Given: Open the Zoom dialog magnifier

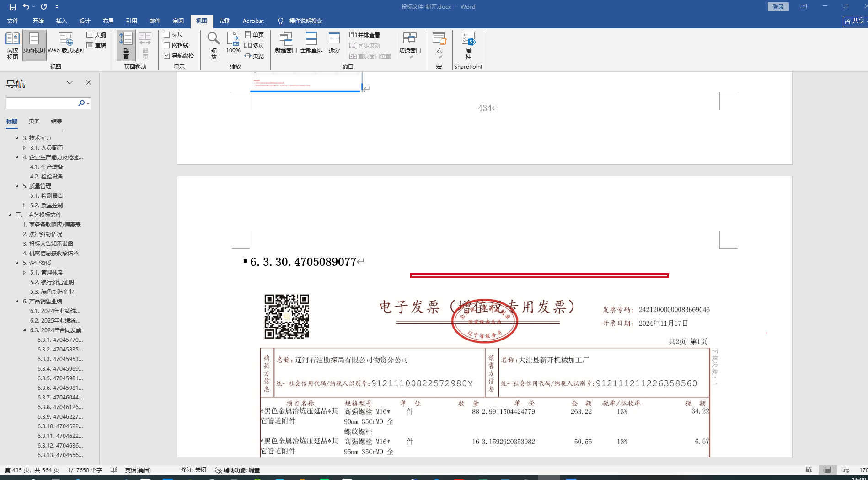Looking at the screenshot, I should click(214, 46).
